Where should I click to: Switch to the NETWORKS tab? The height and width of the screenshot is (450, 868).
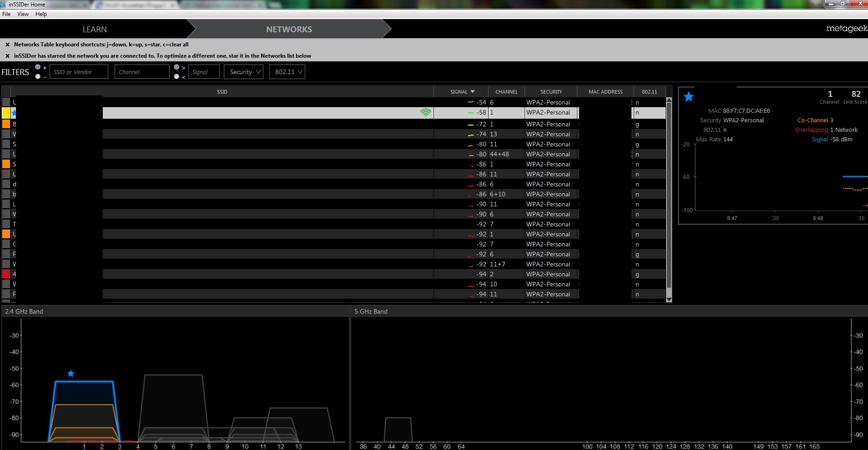coord(289,29)
